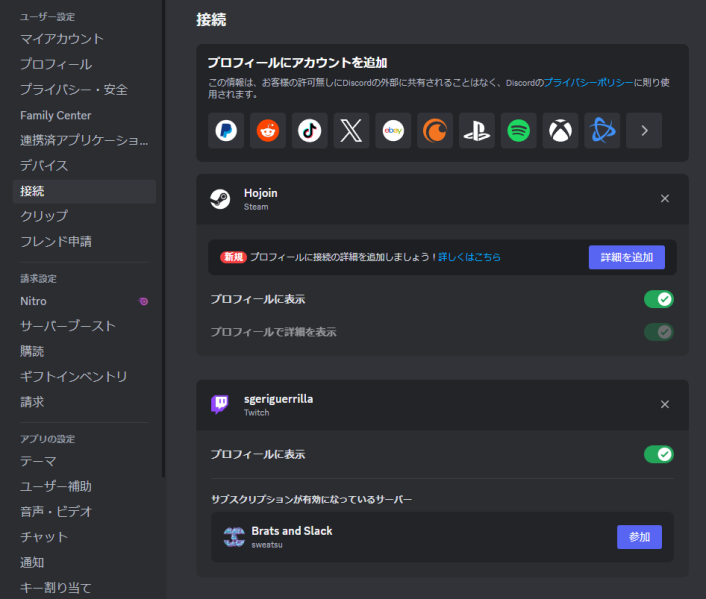706x599 pixels.
Task: Select the 接続 sidebar item
Action: pyautogui.click(x=84, y=191)
